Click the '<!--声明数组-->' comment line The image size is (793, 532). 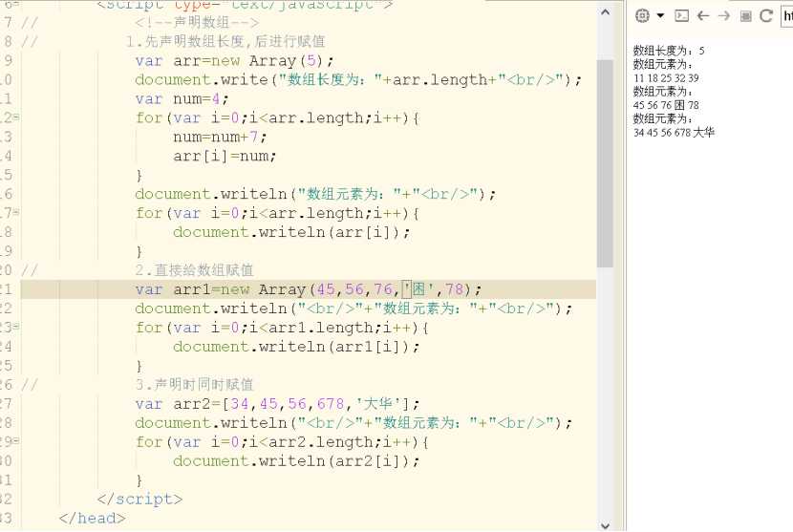pos(197,22)
